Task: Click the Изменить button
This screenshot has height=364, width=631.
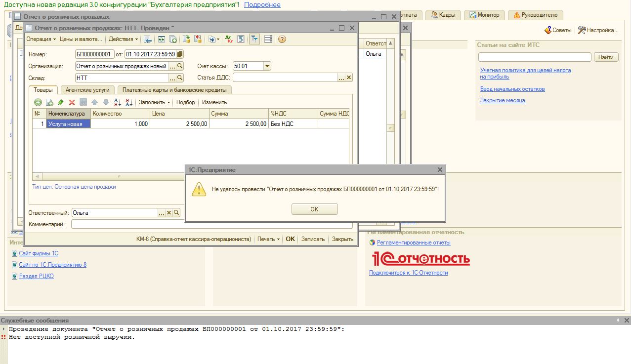Action: [214, 102]
